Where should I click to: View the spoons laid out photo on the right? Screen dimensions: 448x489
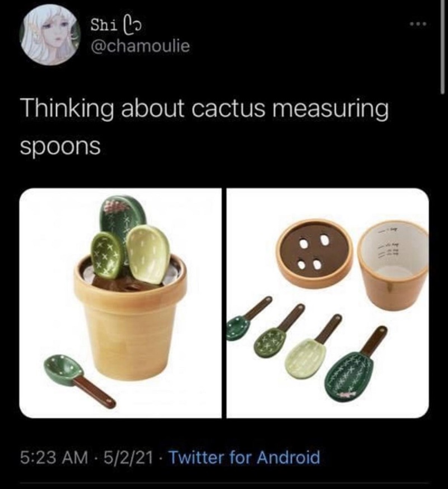point(328,303)
